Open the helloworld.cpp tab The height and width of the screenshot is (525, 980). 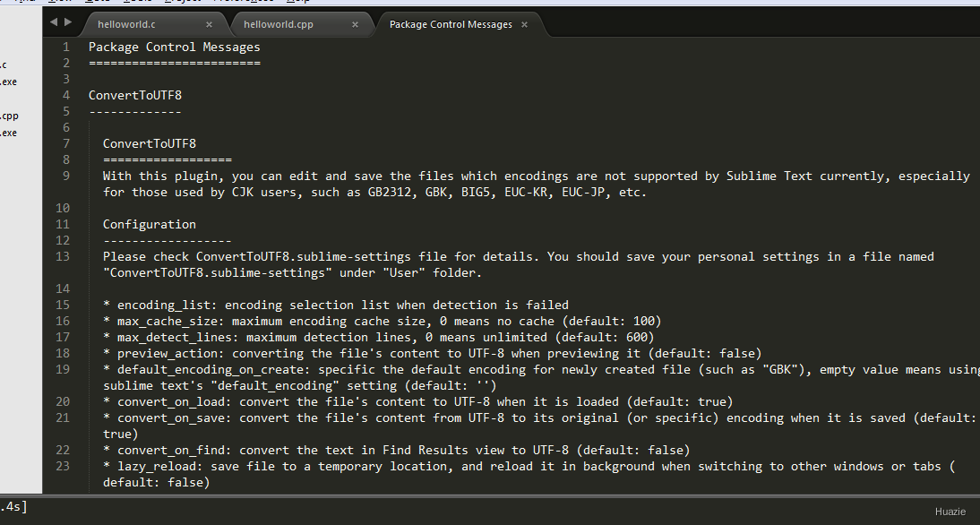coord(278,25)
